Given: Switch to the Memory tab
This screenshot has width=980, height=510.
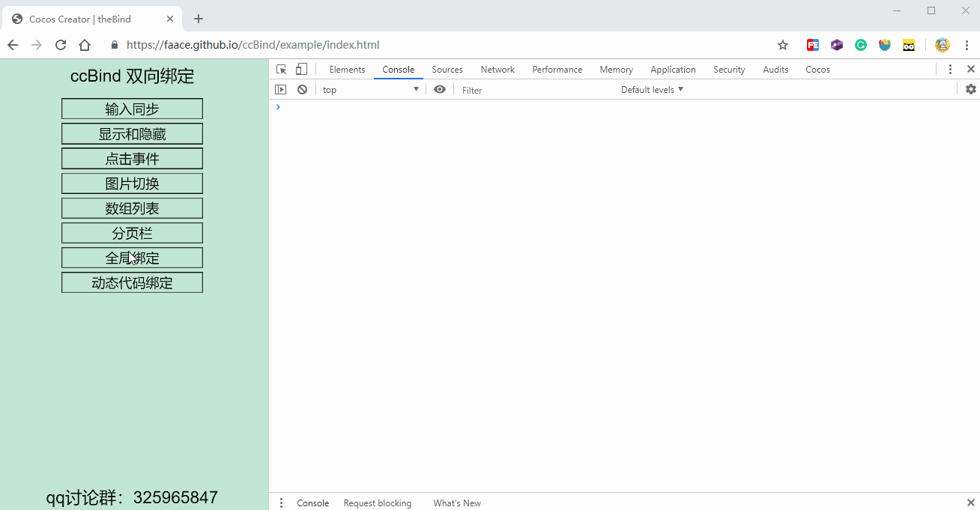Looking at the screenshot, I should (x=616, y=69).
